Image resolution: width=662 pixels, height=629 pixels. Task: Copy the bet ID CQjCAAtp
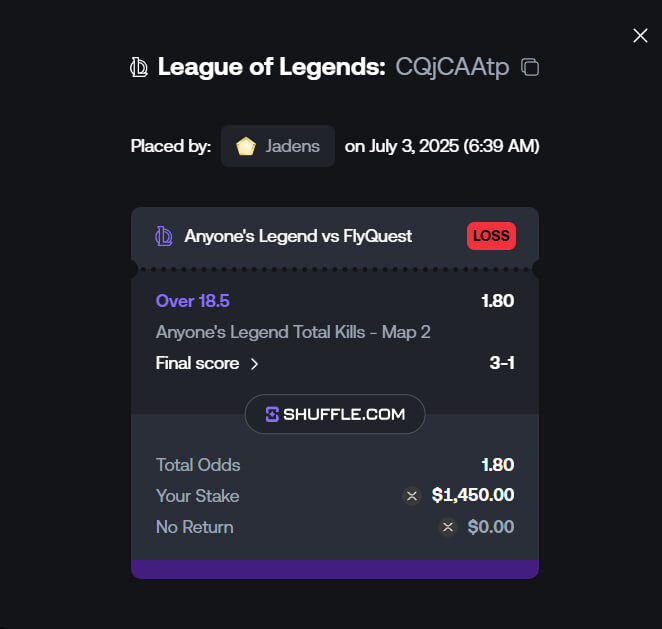point(530,67)
